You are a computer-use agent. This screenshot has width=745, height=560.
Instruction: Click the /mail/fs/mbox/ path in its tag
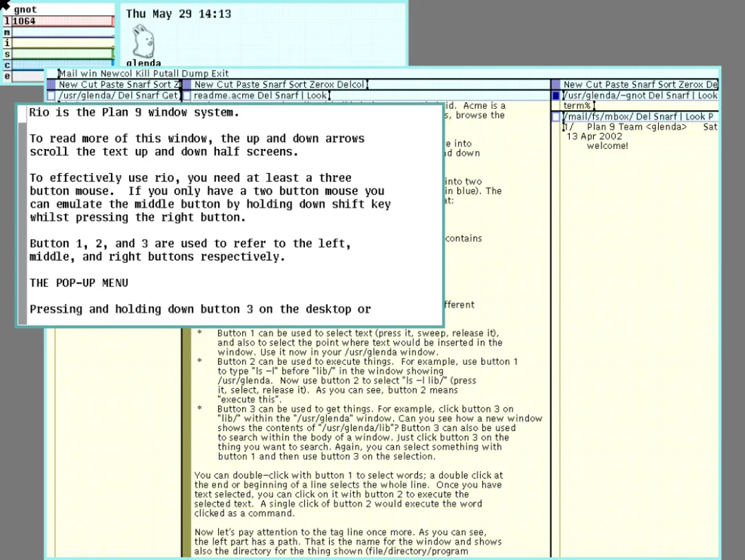(x=598, y=117)
